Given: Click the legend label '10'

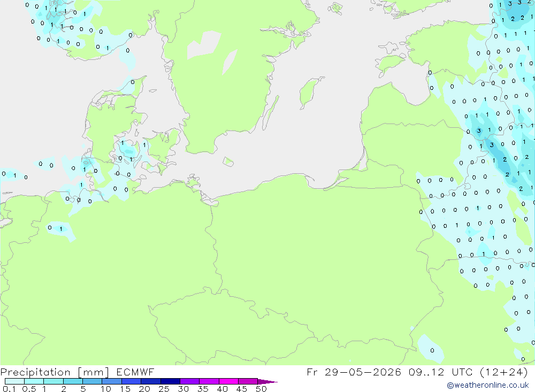Looking at the screenshot, I should point(106,389).
